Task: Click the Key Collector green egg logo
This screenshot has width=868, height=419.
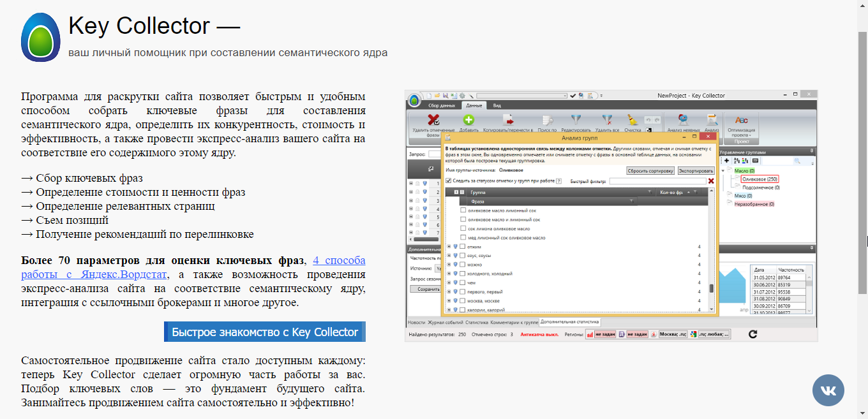Action: 41,37
